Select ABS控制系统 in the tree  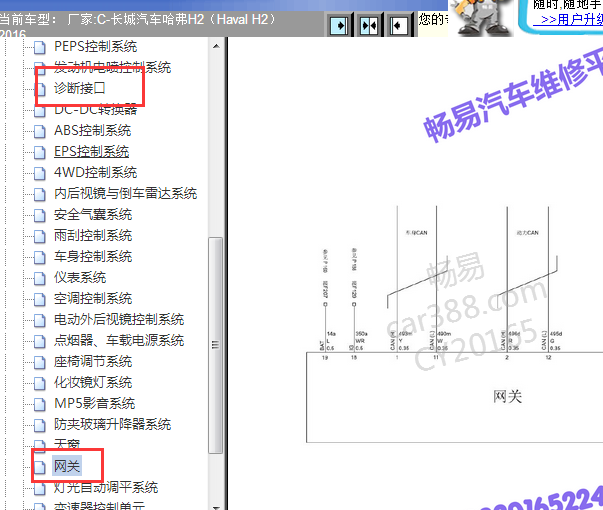coord(93,130)
